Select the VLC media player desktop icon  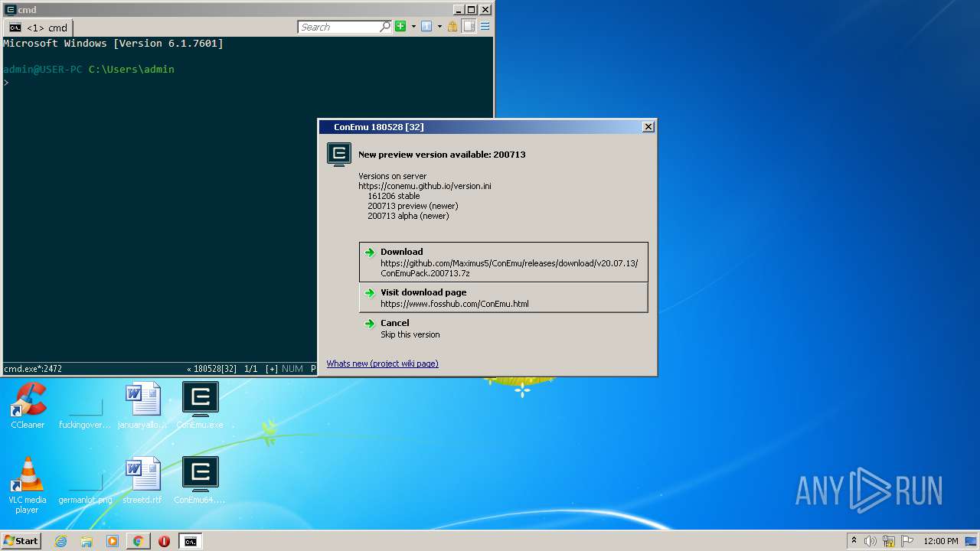(x=28, y=485)
